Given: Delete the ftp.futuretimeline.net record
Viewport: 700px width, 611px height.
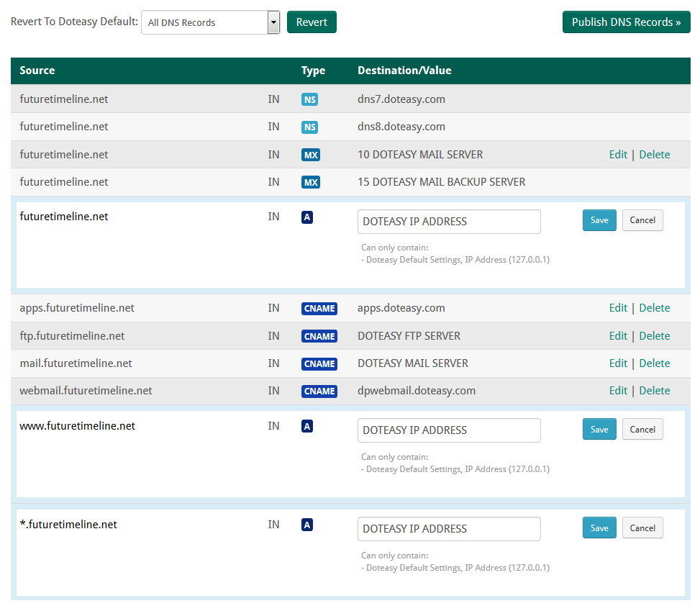Looking at the screenshot, I should coord(655,336).
